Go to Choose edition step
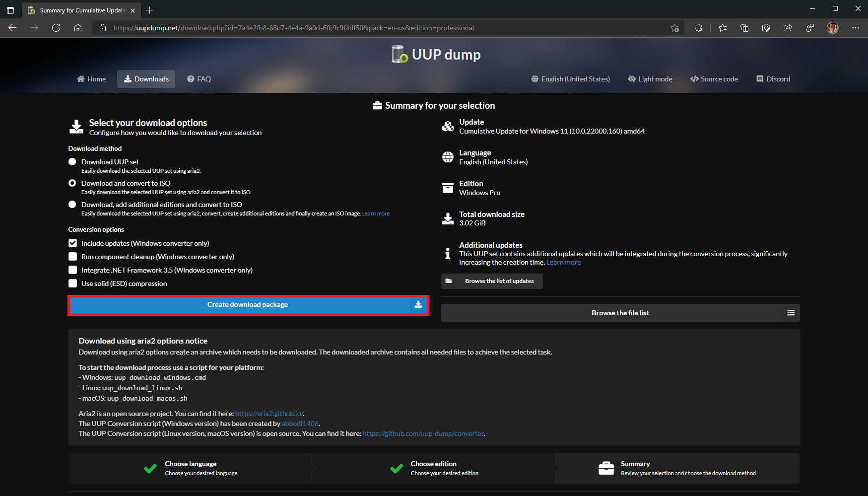The image size is (868, 496). coord(434,468)
